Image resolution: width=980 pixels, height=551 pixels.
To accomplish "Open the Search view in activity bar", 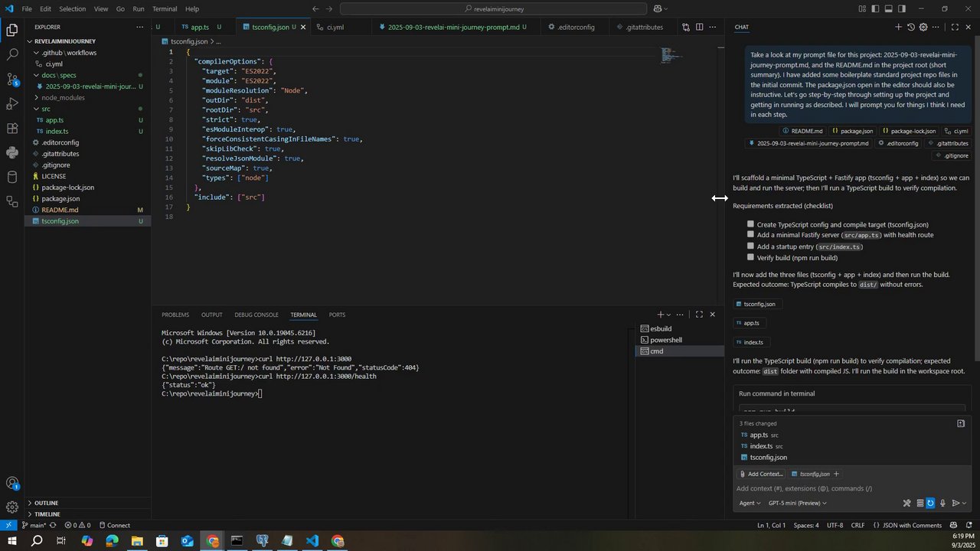I will tap(12, 54).
